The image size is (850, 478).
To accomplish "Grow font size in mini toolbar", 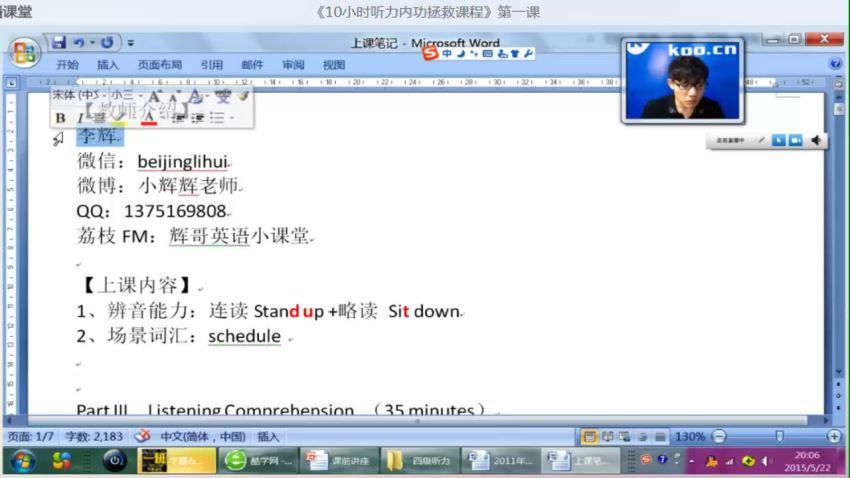I will tap(154, 96).
